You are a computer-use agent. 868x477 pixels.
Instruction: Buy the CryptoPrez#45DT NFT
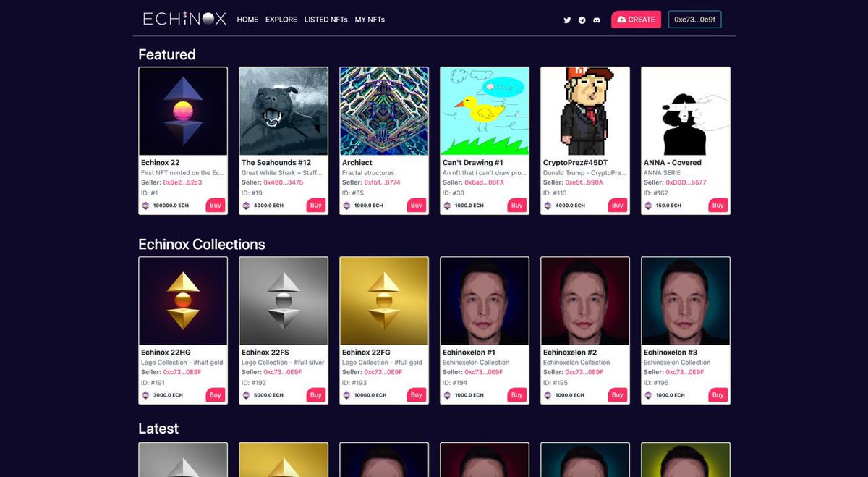(x=618, y=206)
